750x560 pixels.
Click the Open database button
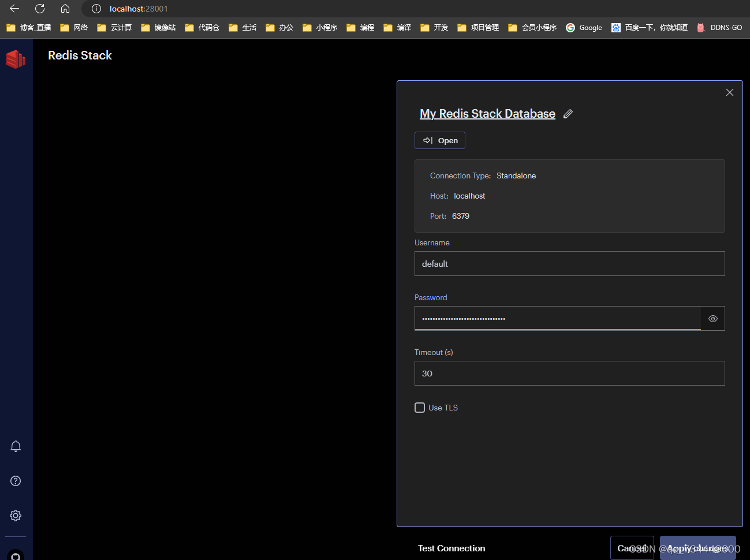coord(440,140)
